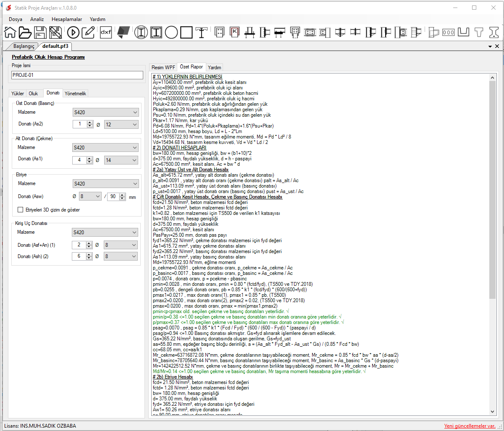Click the dark 3D slab icon
The height and width of the screenshot is (431, 504).
tap(123, 32)
